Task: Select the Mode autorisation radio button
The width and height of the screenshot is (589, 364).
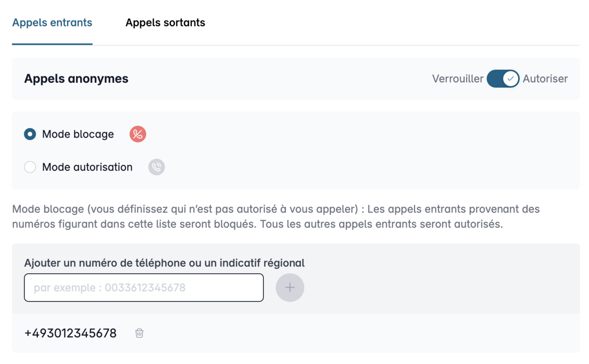Action: click(30, 167)
